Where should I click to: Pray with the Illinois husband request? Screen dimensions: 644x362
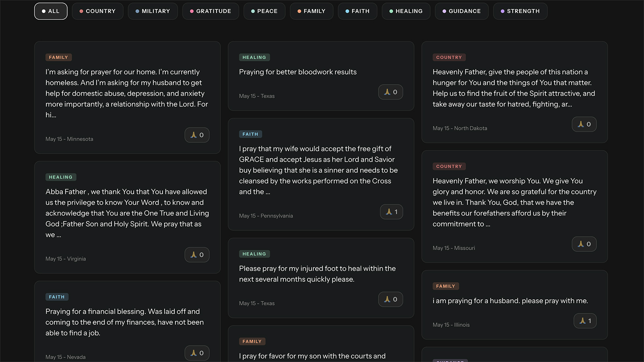pyautogui.click(x=585, y=321)
